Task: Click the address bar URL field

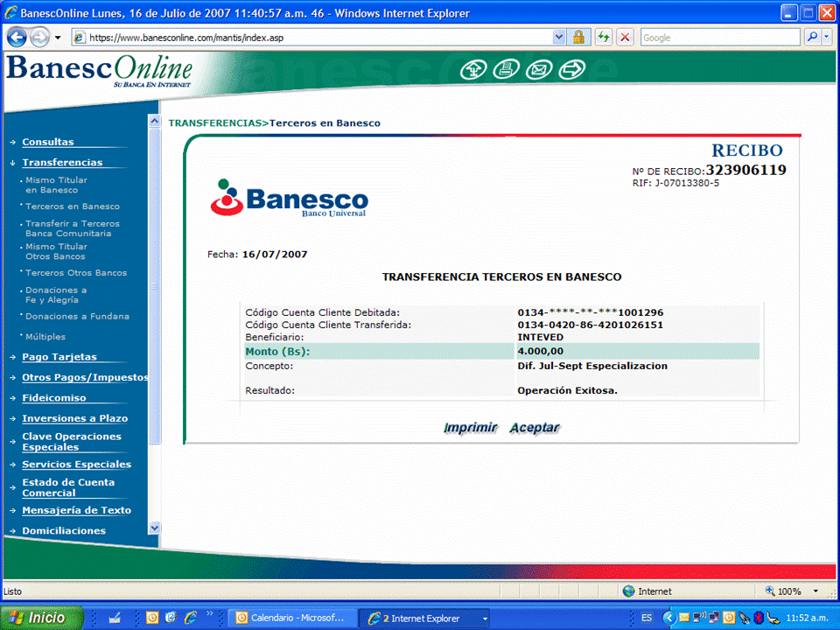Action: (x=311, y=38)
